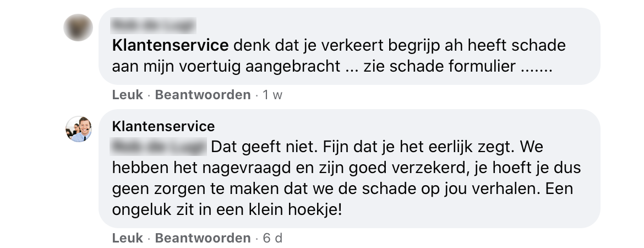This screenshot has height=248, width=644.
Task: Open the "6 d" timestamp link
Action: coord(272,238)
